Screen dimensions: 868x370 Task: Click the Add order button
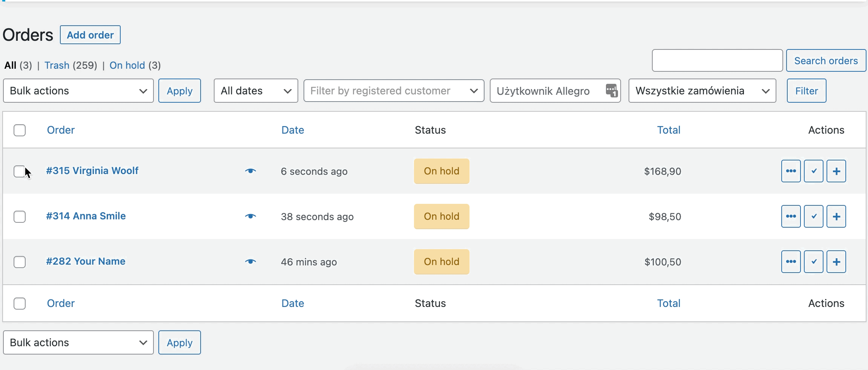tap(90, 35)
